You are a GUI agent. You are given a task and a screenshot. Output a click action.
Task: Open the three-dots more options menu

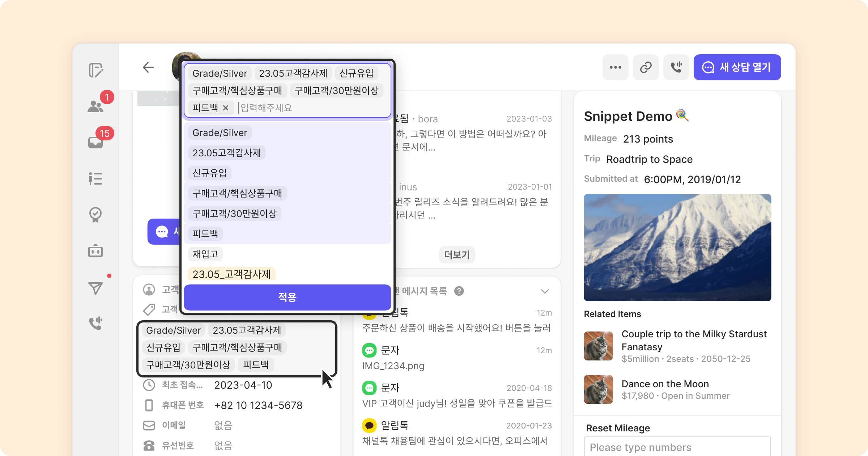(615, 67)
